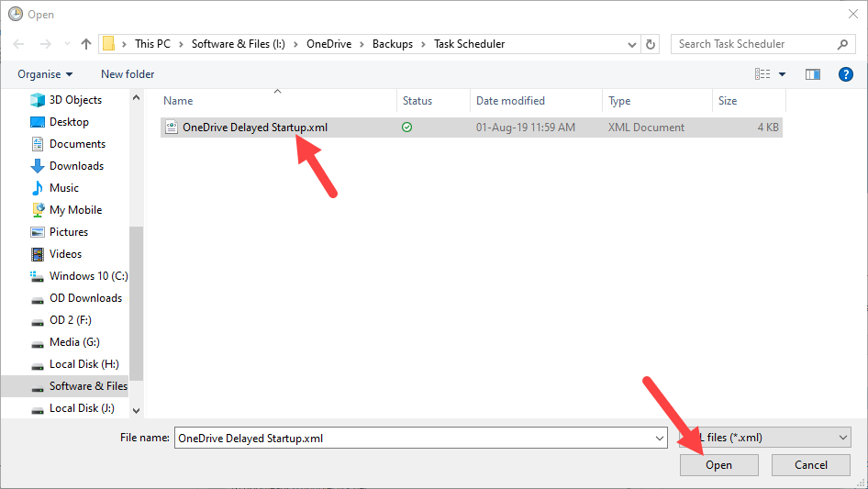Viewport: 868px width, 489px height.
Task: Select Software & Files drive in sidebar
Action: coord(65,386)
